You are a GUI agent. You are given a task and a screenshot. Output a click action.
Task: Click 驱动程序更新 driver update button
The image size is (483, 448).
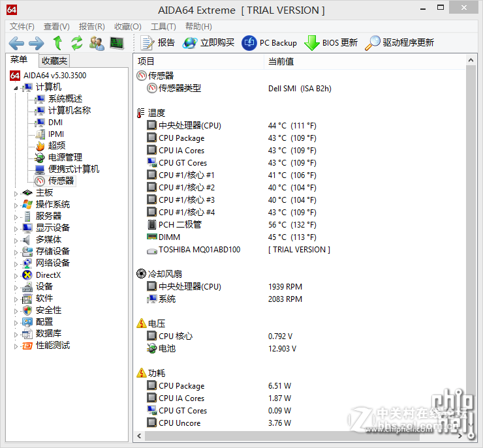coord(399,43)
